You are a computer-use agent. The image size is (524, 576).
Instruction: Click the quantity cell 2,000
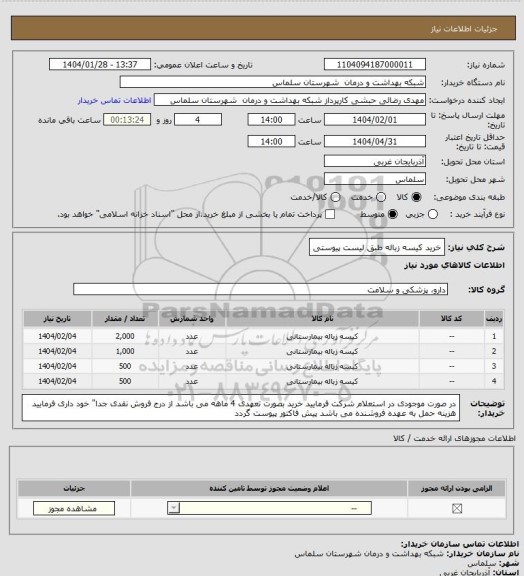click(x=125, y=336)
